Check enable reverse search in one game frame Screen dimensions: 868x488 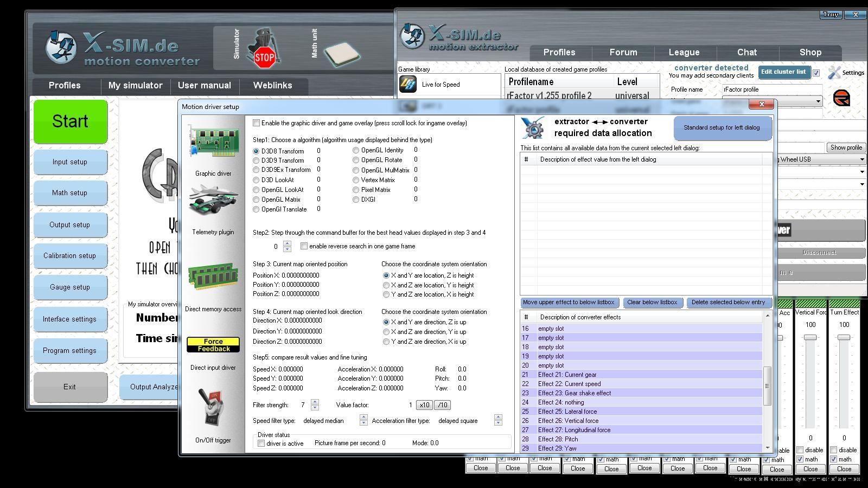coord(304,246)
